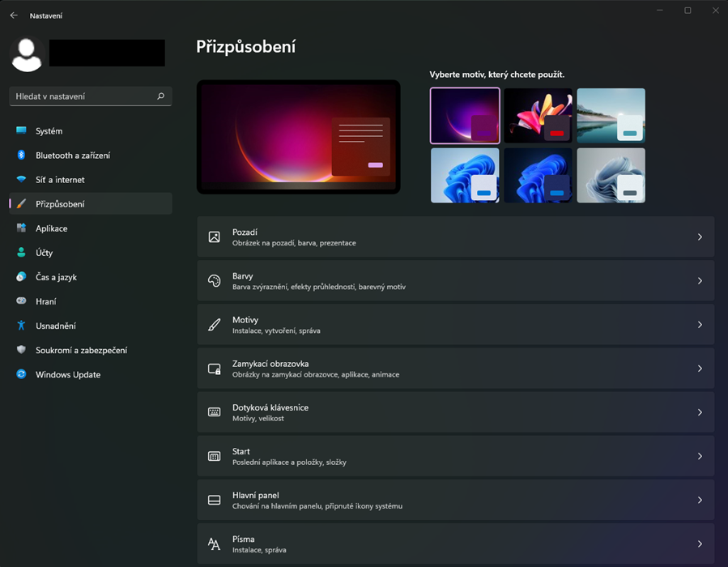
Task: Select the colorful flower theme thumbnail
Action: [x=538, y=116]
